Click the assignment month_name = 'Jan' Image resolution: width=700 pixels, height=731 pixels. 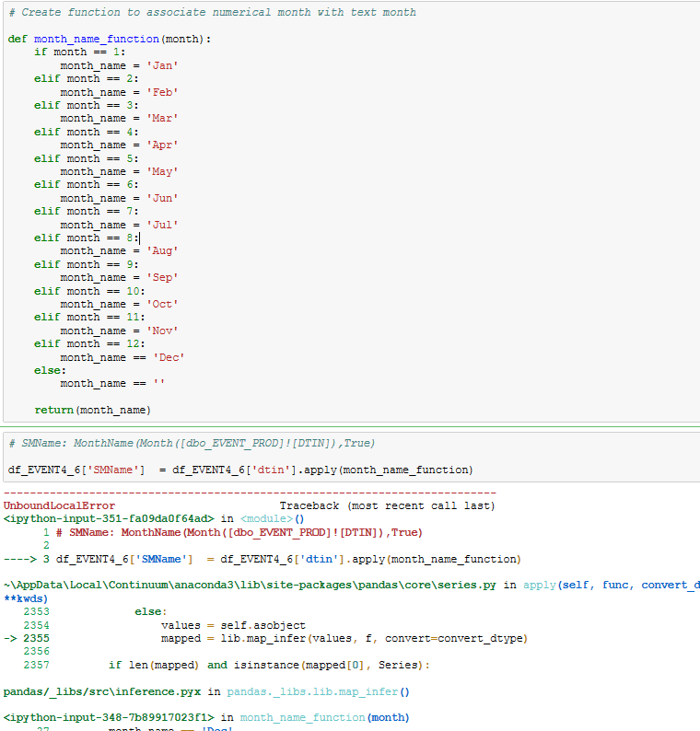point(119,65)
